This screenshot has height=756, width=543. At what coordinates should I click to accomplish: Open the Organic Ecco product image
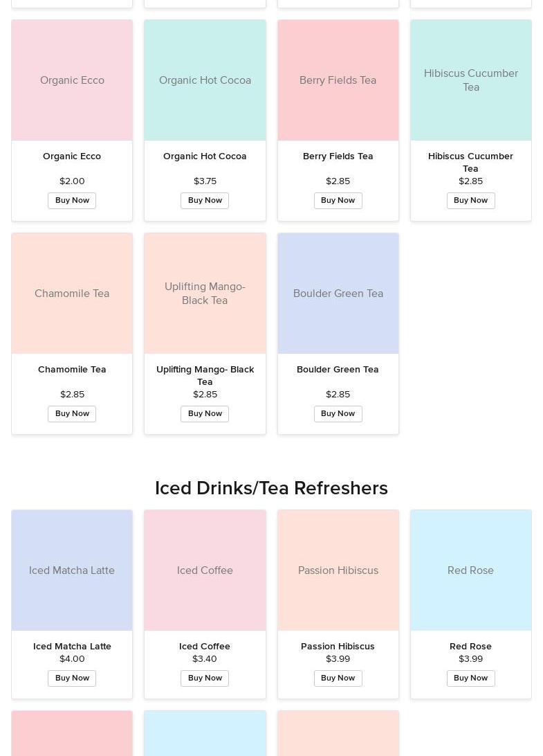click(72, 80)
